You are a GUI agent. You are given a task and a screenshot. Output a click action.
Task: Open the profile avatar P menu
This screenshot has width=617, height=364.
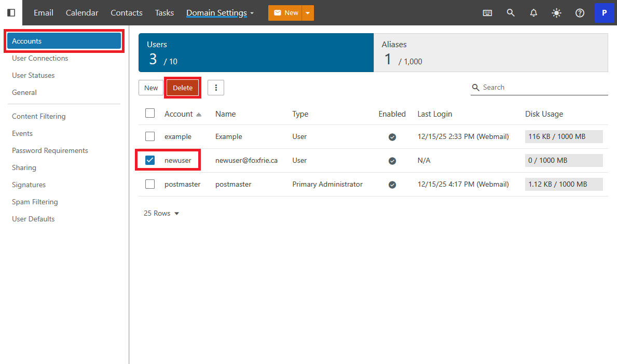coord(604,13)
